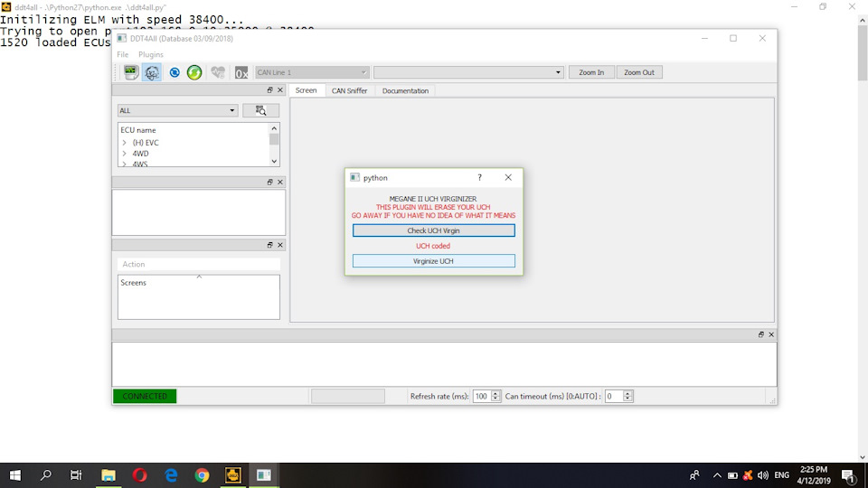Click the ECU list scroll up arrow
Screen dimensions: 868x488
274,128
